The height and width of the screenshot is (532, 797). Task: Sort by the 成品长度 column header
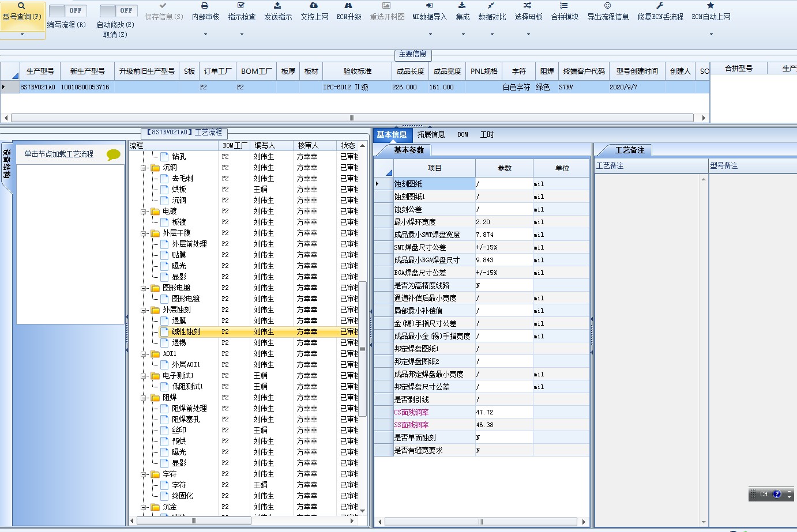(x=411, y=71)
